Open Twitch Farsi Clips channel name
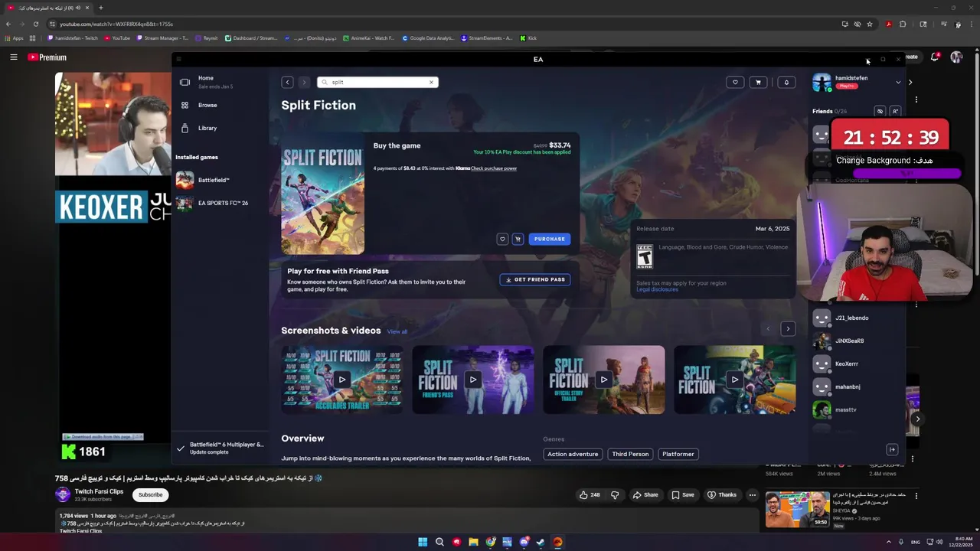Screen dimensions: 980x551 pos(99,491)
